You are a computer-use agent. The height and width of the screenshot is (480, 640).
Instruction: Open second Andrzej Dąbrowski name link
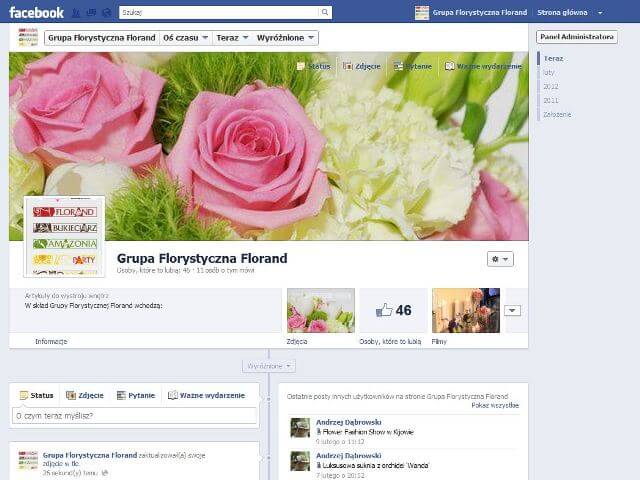(349, 456)
